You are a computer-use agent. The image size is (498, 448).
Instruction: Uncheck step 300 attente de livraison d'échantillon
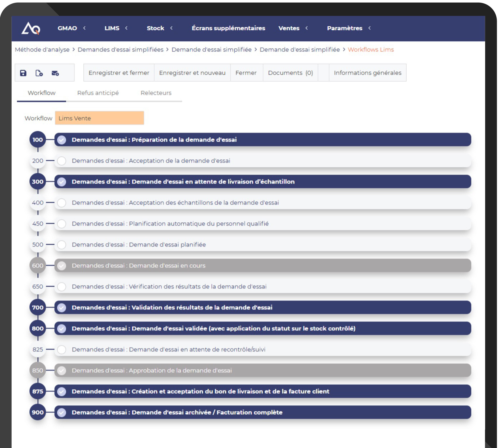click(62, 182)
